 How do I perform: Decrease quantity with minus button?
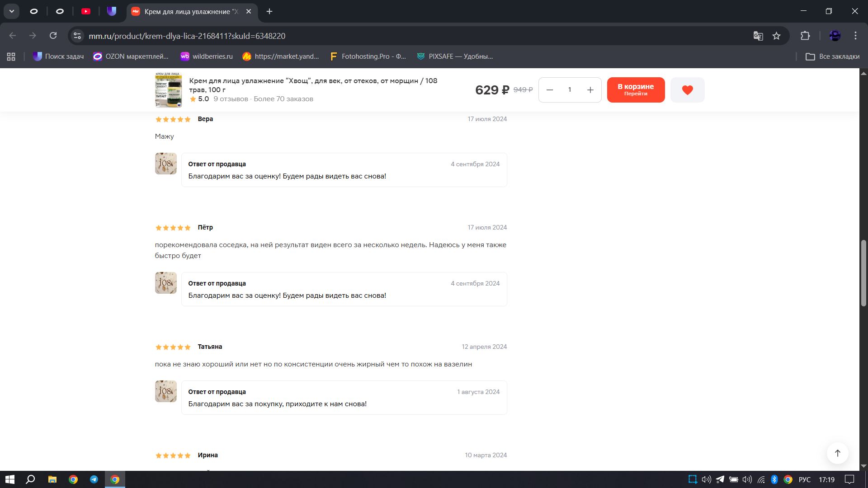550,90
